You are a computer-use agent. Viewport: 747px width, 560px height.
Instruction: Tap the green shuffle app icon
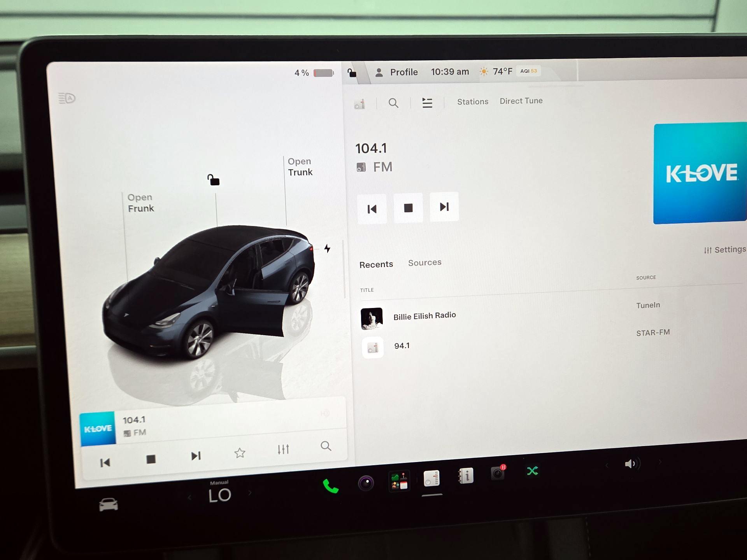[532, 471]
